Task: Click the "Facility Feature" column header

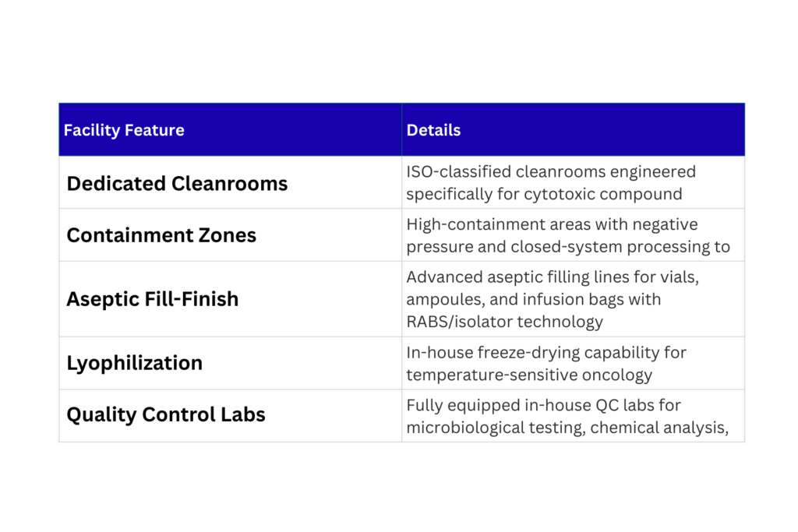Action: click(124, 130)
